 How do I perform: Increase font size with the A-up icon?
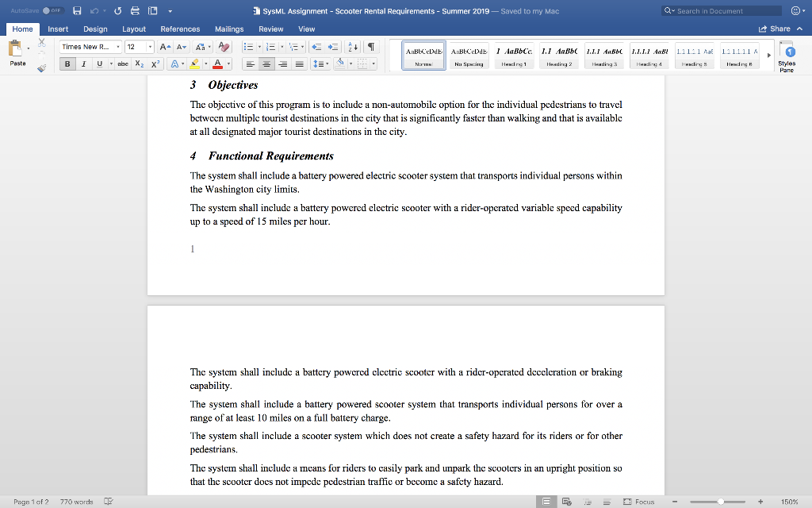pos(163,47)
